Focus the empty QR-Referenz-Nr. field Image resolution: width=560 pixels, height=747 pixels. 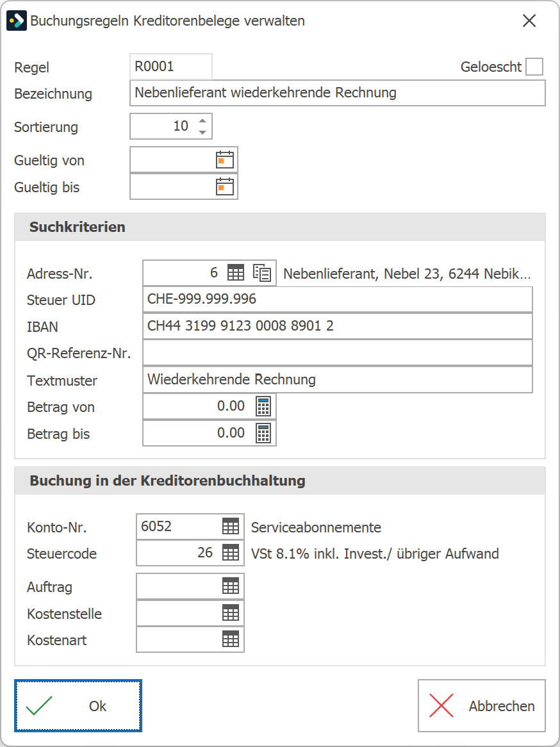(338, 352)
